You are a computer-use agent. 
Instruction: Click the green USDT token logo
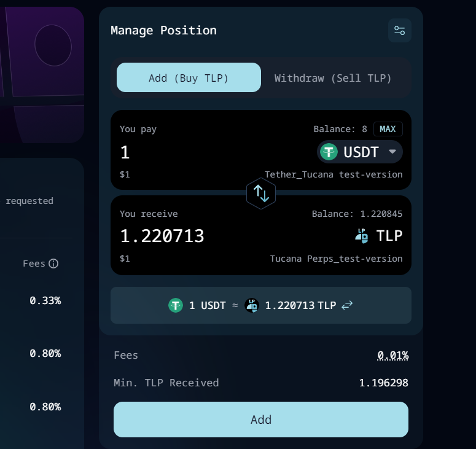(329, 152)
